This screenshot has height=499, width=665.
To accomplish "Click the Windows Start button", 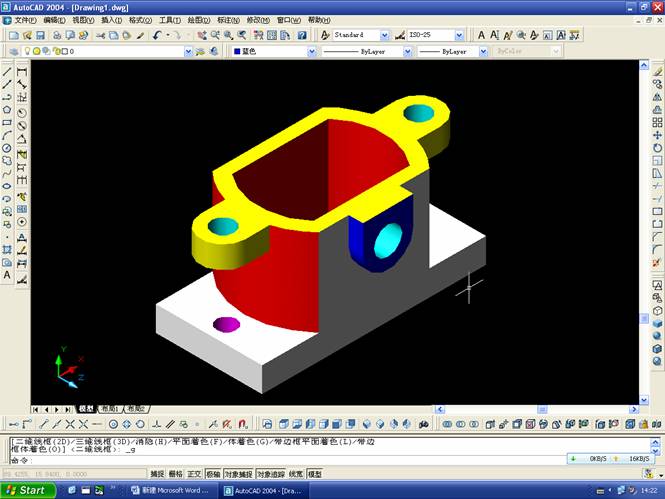I will pos(26,490).
